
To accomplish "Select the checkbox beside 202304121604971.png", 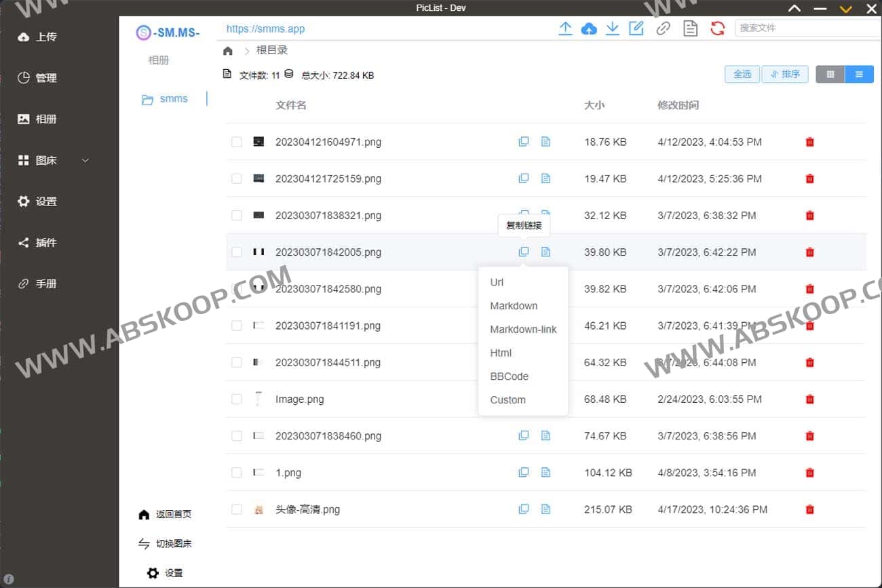I will 236,142.
